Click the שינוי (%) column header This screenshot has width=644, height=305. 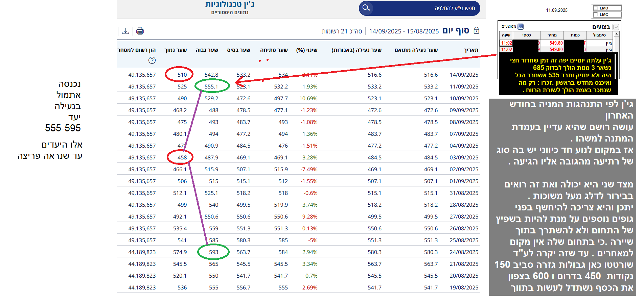pyautogui.click(x=307, y=50)
